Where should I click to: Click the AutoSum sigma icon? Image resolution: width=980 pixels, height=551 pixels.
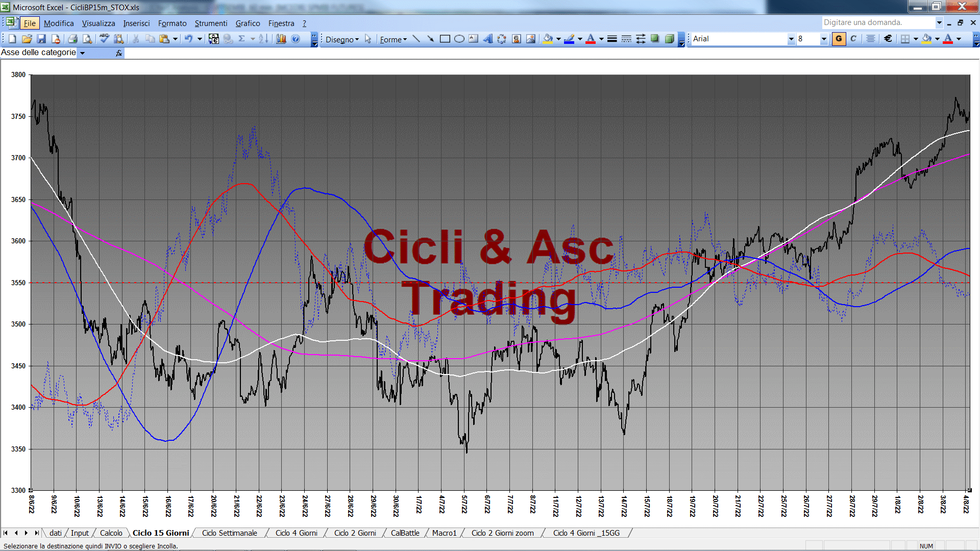[x=242, y=39]
